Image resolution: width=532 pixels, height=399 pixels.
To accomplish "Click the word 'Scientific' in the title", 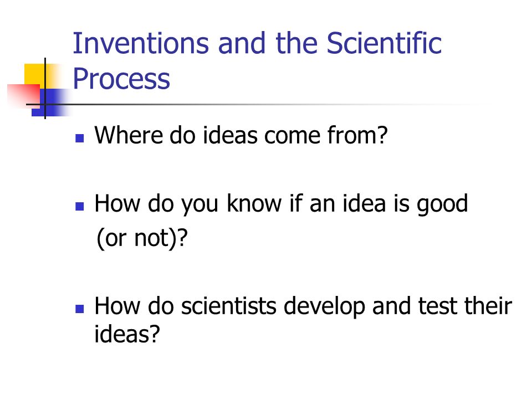I will (x=384, y=43).
